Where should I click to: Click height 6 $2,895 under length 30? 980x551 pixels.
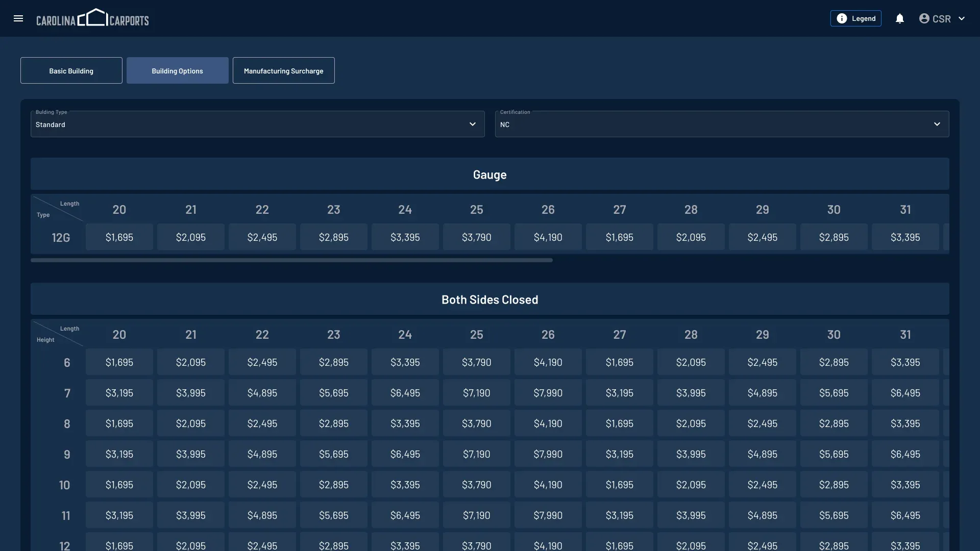[834, 362]
